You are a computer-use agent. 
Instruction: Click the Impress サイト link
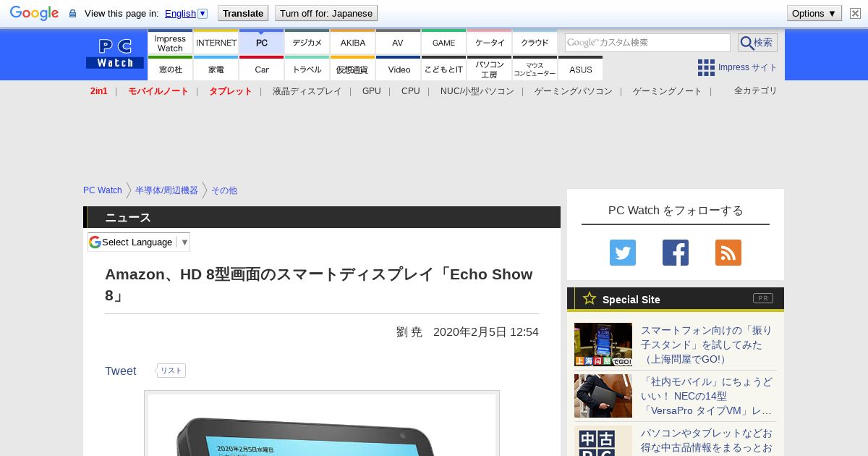[x=748, y=67]
